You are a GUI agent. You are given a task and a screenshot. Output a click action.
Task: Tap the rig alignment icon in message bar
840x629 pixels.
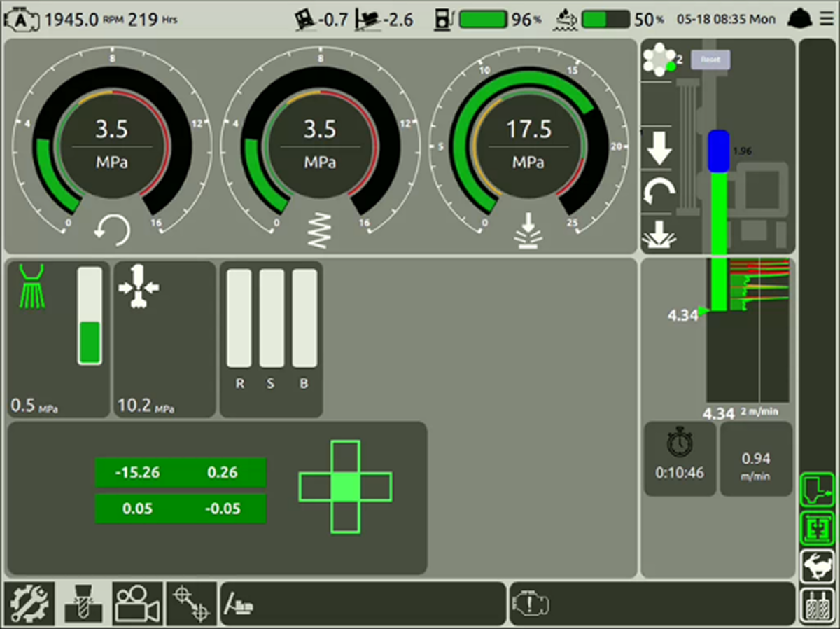coord(239,603)
